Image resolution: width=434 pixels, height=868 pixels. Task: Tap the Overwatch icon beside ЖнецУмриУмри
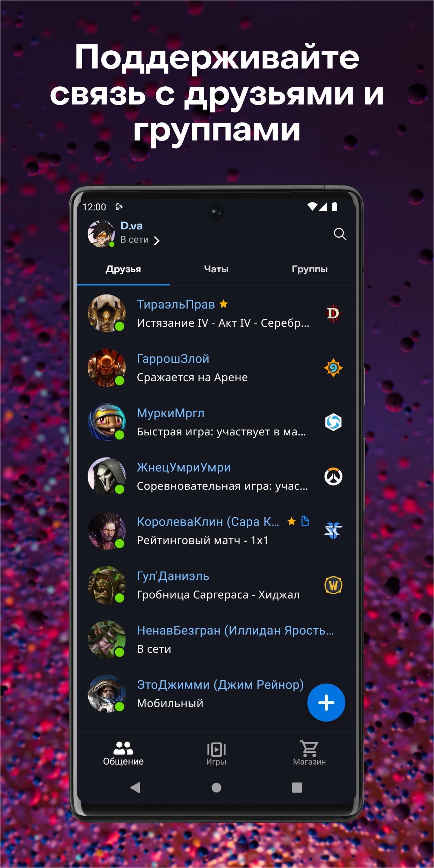point(333,477)
